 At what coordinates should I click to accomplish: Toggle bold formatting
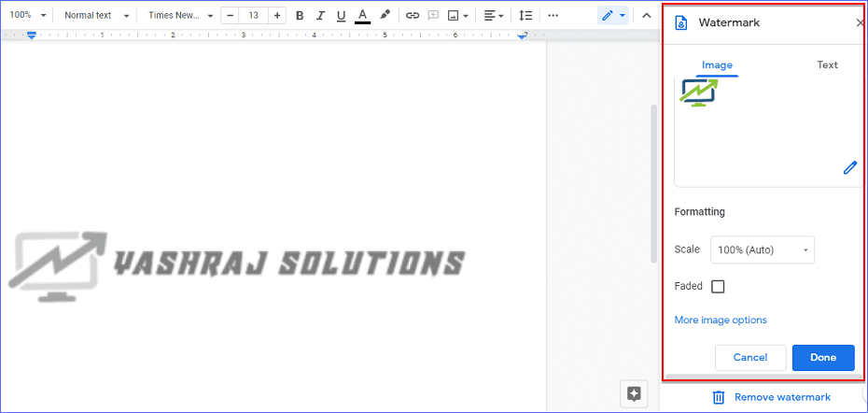tap(300, 16)
